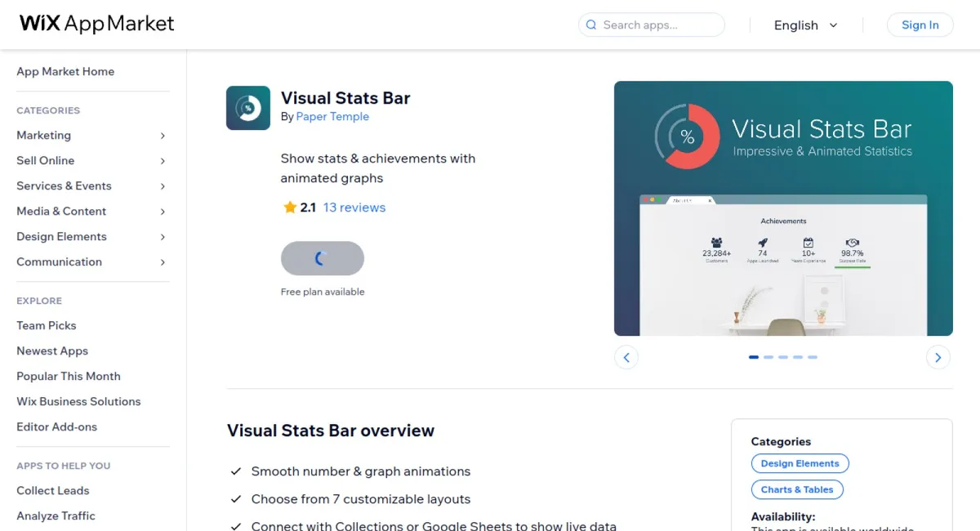Activate the first highlighted carousel dot
Viewport: 980px width, 531px height.
coord(754,357)
